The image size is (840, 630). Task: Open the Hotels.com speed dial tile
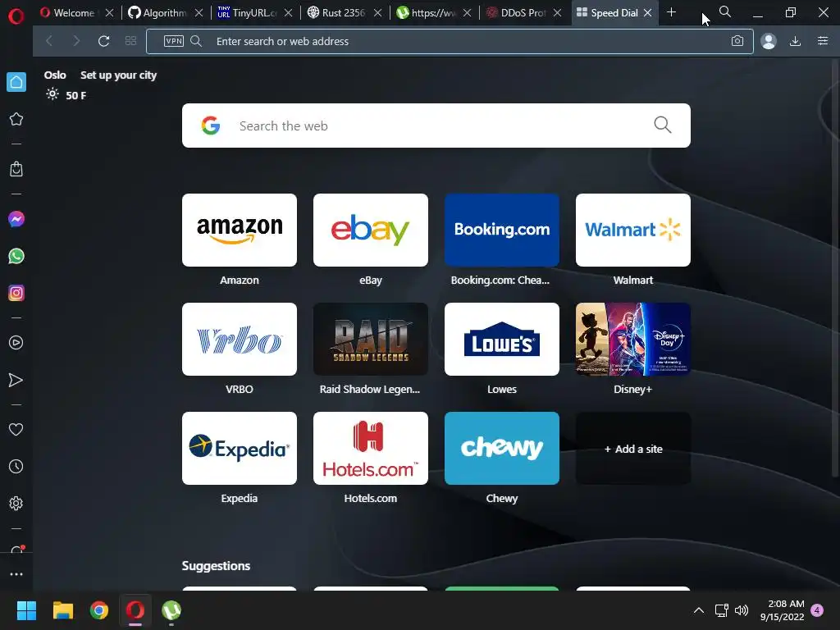pyautogui.click(x=371, y=449)
